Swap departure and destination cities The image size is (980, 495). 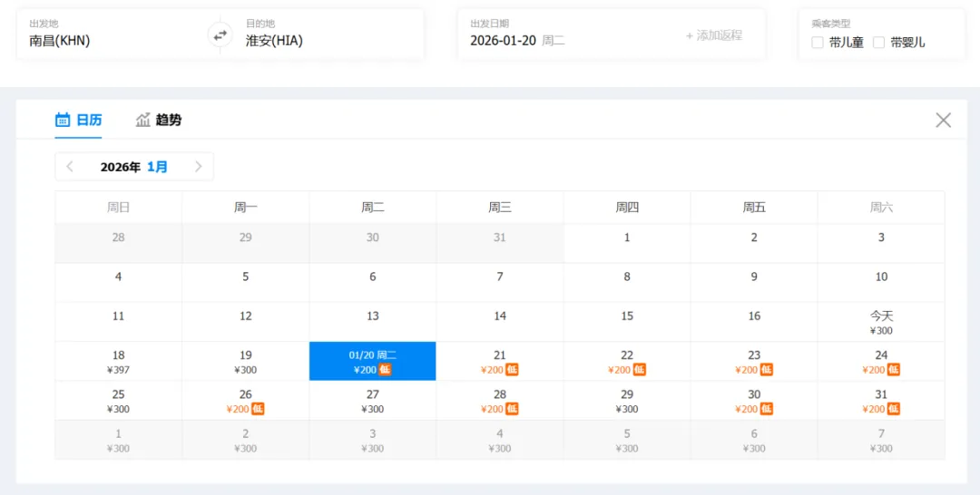pos(220,35)
